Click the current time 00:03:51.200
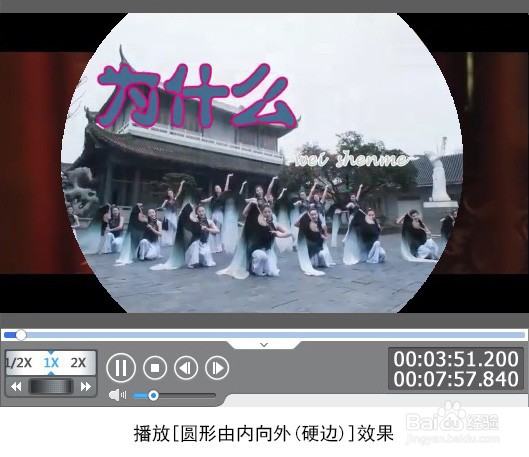The width and height of the screenshot is (529, 457). pyautogui.click(x=456, y=359)
